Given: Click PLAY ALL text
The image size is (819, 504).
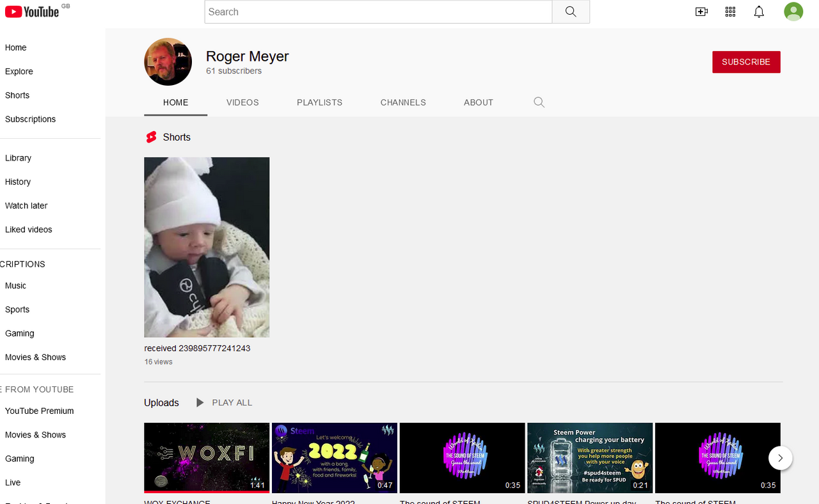Looking at the screenshot, I should pos(232,402).
